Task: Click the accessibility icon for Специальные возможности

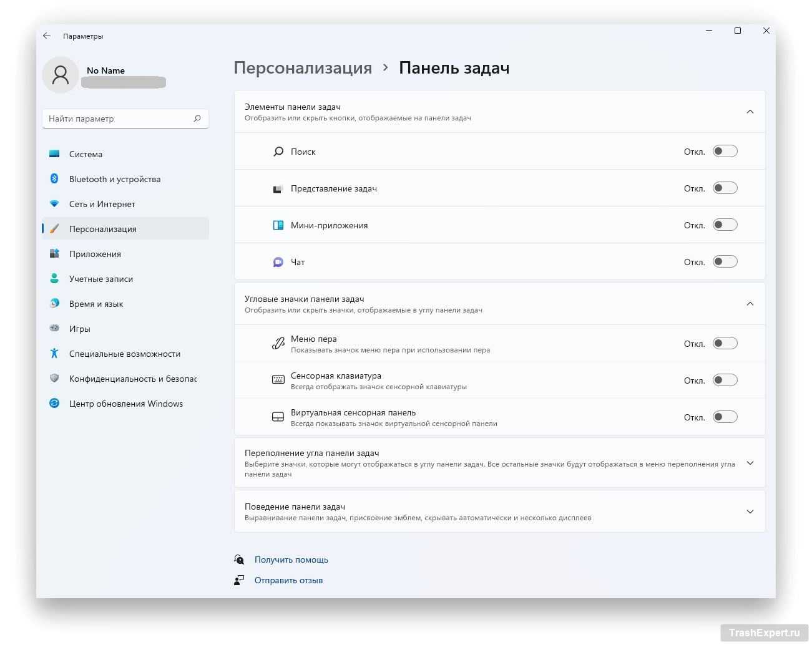Action: tap(54, 354)
